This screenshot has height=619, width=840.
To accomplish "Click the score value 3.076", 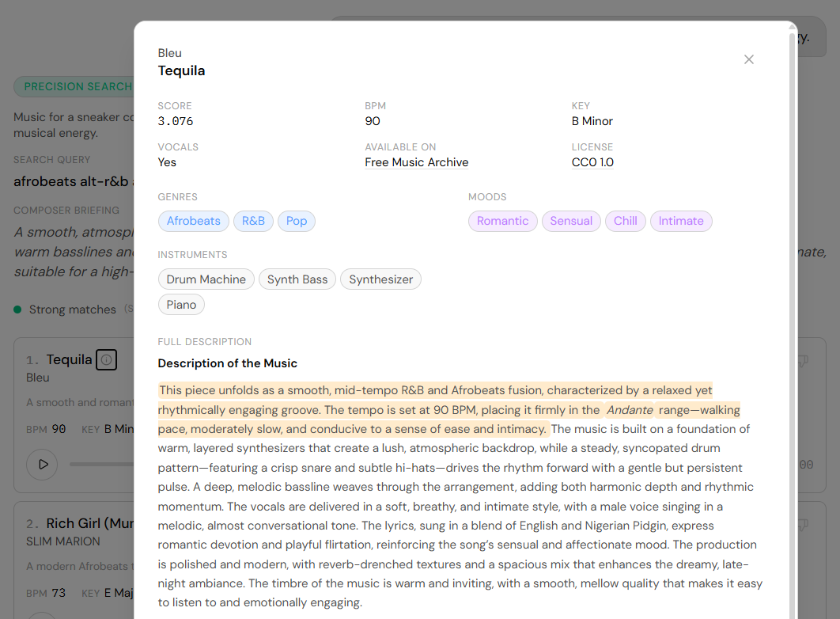I will [175, 121].
